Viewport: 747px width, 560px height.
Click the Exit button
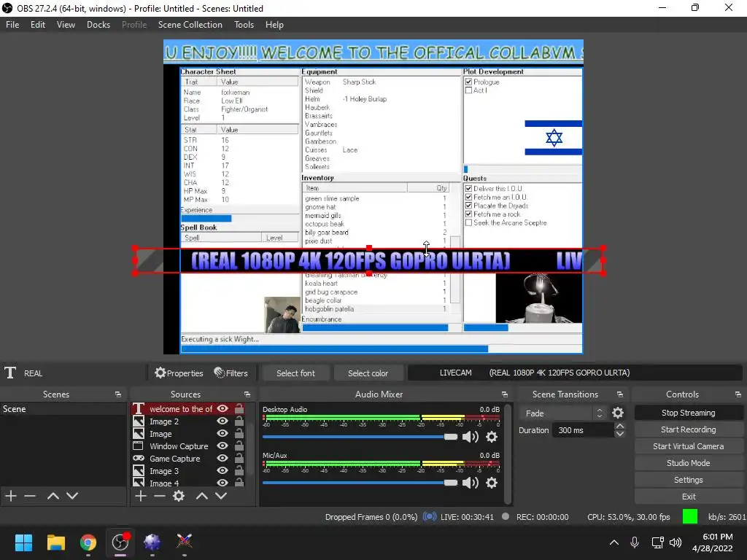point(688,496)
